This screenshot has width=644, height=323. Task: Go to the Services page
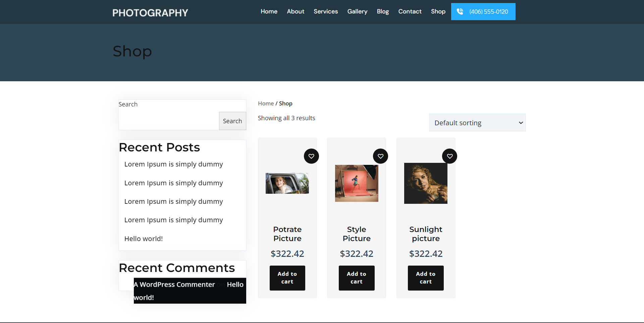(325, 11)
